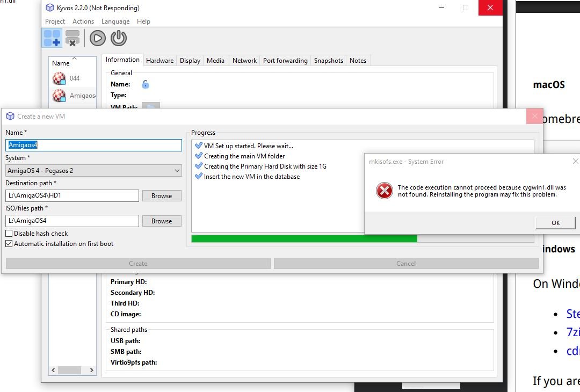This screenshot has width=580, height=392.
Task: Click the lock icon beside Name
Action: pos(146,84)
